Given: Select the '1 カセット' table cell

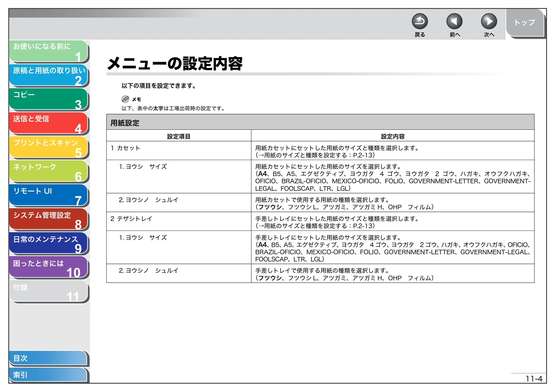Looking at the screenshot, I should (179, 151).
